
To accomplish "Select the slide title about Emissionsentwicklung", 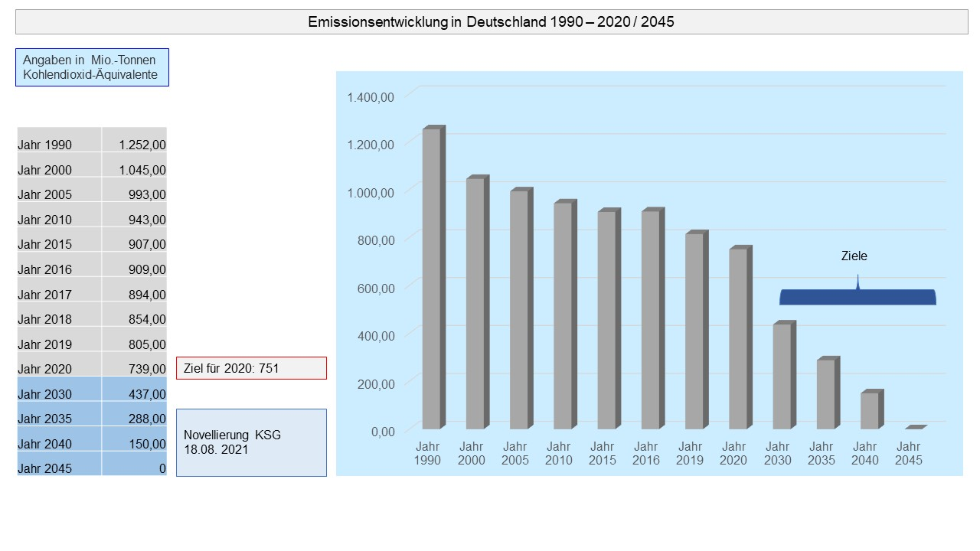I will (x=490, y=22).
